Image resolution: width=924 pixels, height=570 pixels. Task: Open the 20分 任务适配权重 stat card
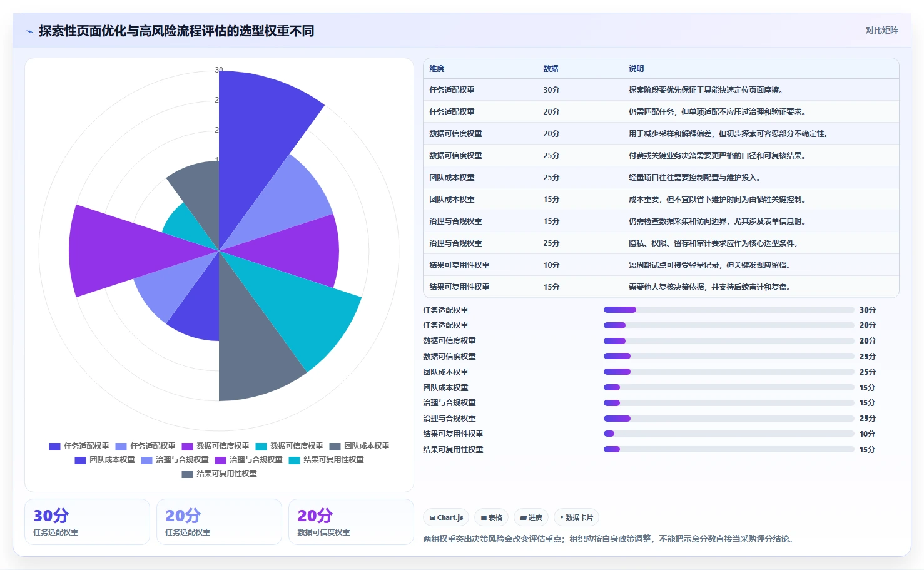[219, 522]
